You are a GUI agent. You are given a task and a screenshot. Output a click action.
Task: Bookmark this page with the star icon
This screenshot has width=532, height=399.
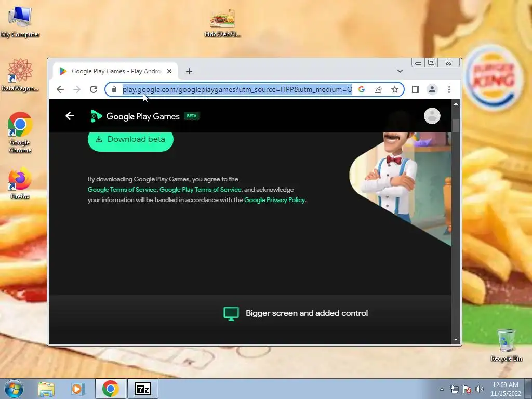point(395,89)
